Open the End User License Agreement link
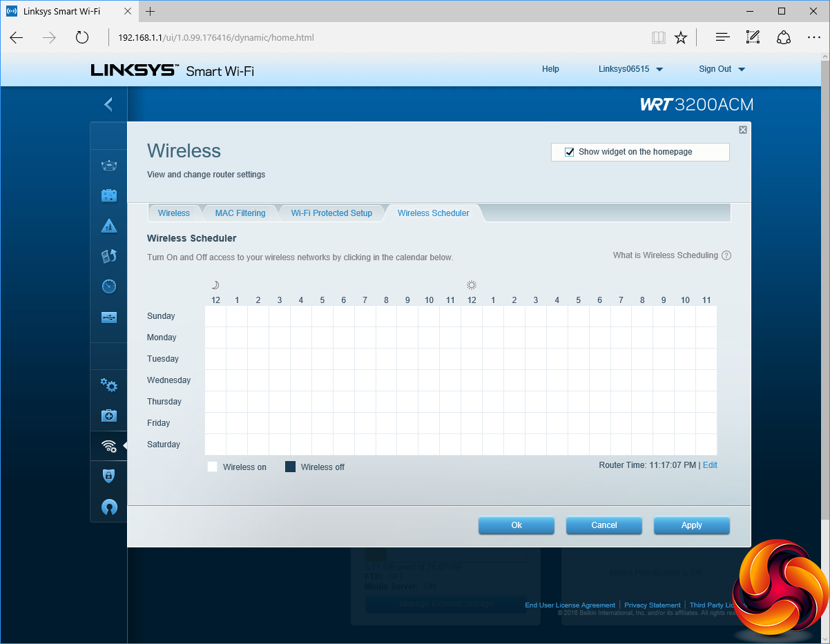The image size is (830, 644). 570,605
